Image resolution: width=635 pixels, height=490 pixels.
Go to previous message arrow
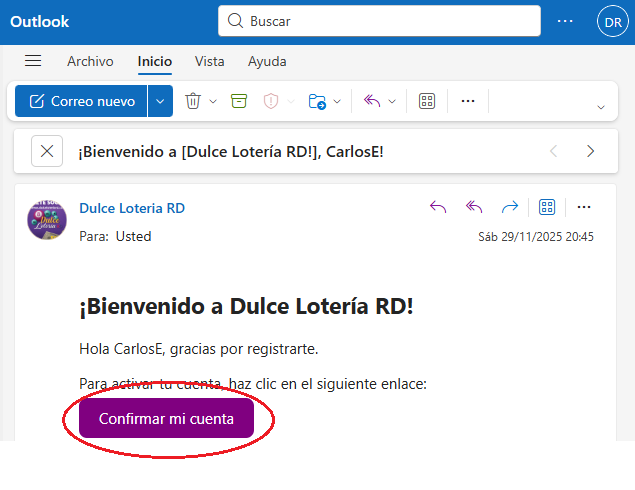point(554,151)
